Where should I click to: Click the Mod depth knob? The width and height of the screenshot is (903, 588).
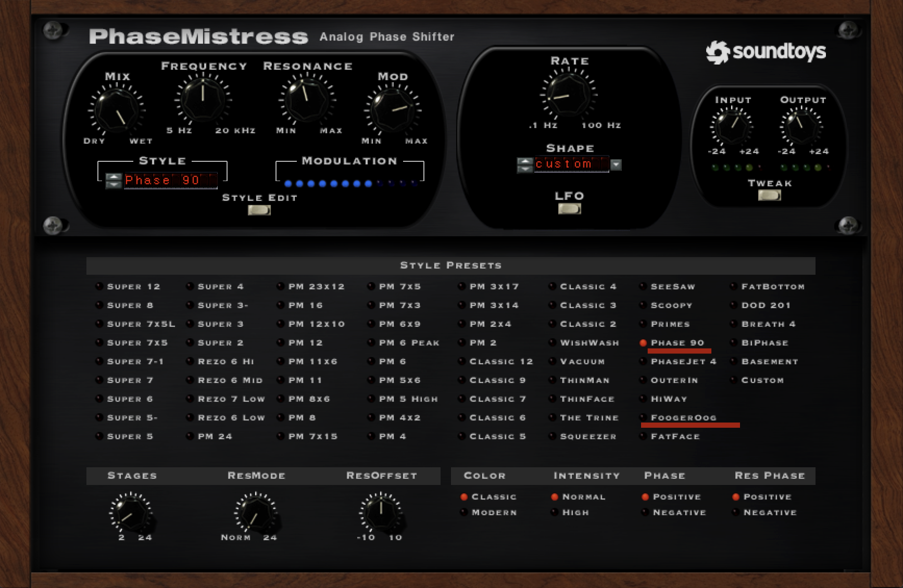[x=392, y=110]
